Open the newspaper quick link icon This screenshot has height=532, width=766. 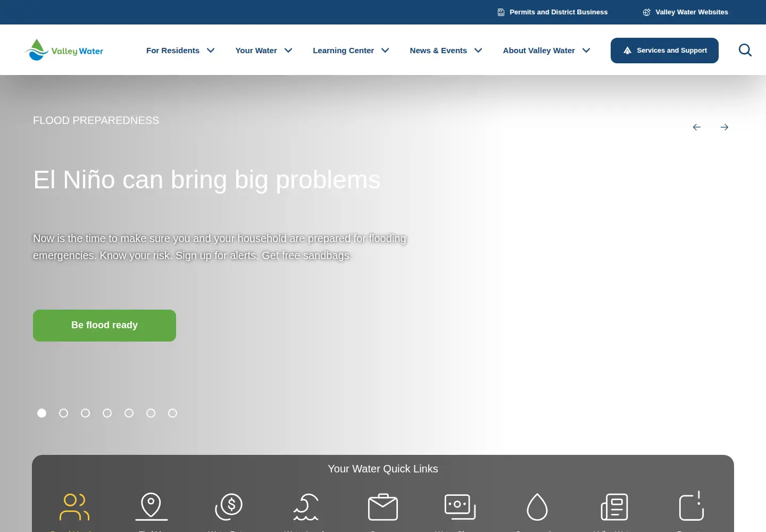[614, 507]
